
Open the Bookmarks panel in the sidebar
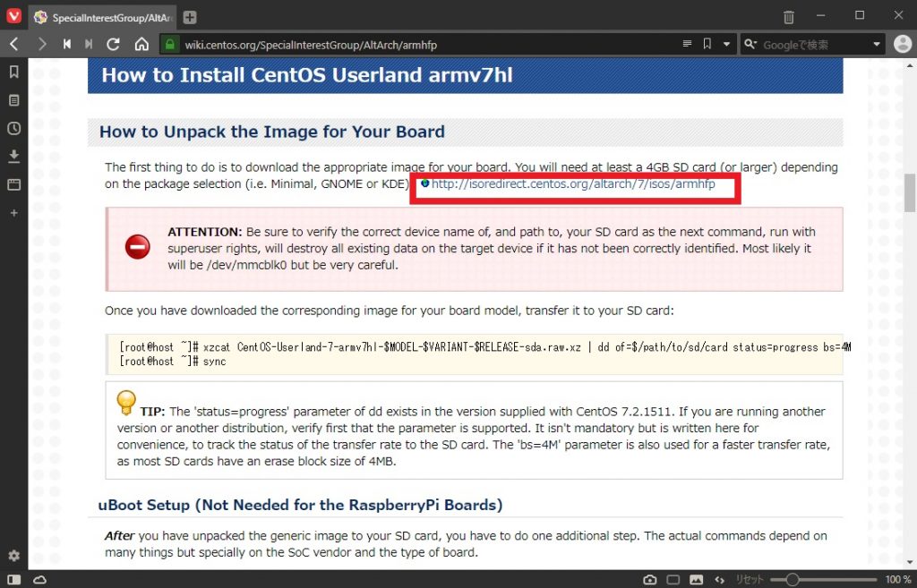[13, 72]
